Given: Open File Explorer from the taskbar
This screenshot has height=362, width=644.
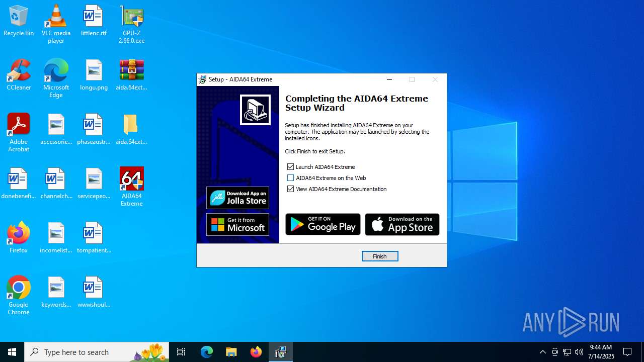Looking at the screenshot, I should 231,352.
